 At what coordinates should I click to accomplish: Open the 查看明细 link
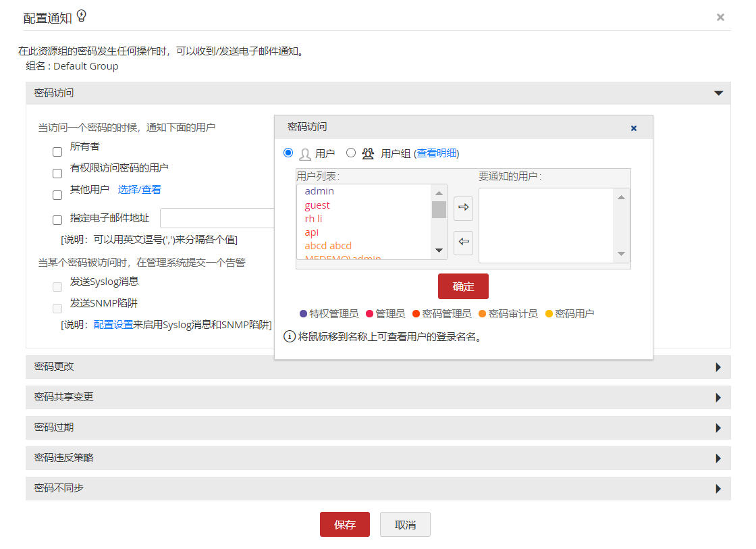(x=436, y=153)
